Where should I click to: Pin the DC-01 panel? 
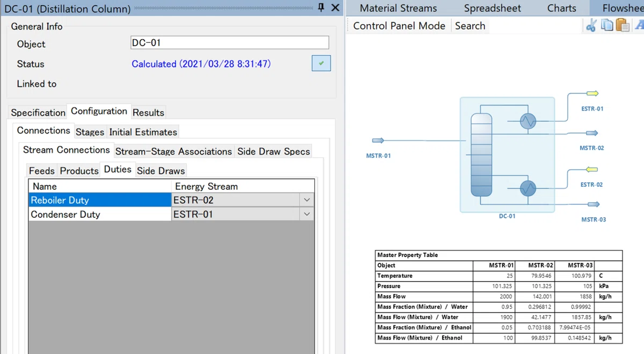[x=321, y=8]
